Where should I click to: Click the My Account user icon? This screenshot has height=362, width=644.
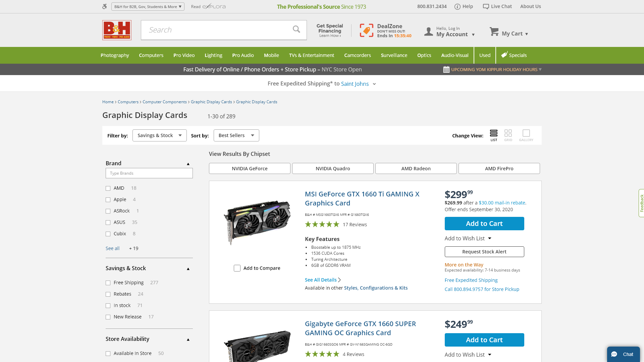(428, 32)
